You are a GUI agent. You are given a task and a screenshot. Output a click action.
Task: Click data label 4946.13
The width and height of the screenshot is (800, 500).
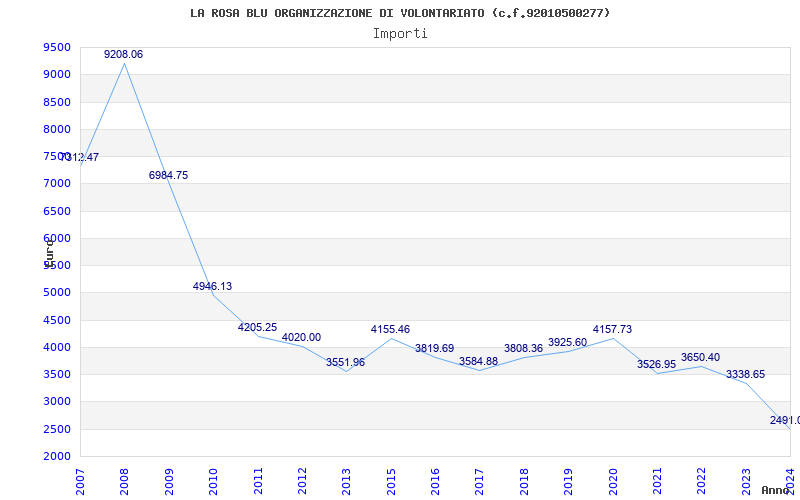pos(212,286)
